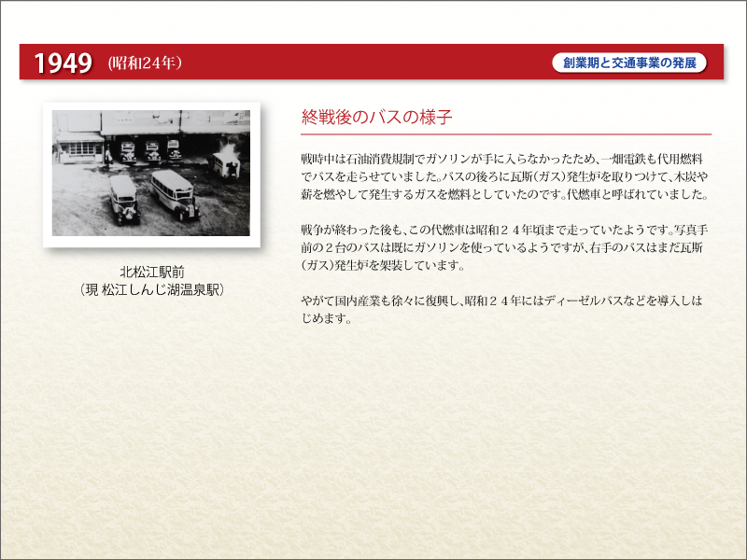Click the 終戦後のバスの様子 title
The height and width of the screenshot is (560, 747).
click(376, 117)
